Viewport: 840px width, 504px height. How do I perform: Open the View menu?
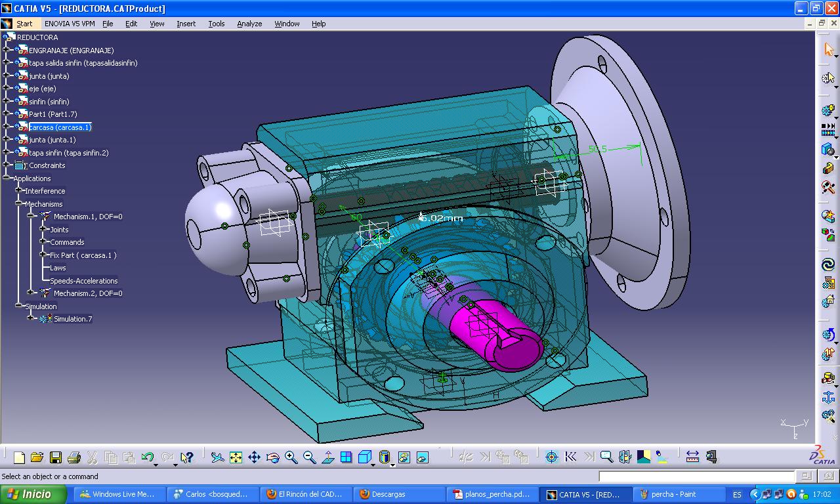(x=157, y=24)
